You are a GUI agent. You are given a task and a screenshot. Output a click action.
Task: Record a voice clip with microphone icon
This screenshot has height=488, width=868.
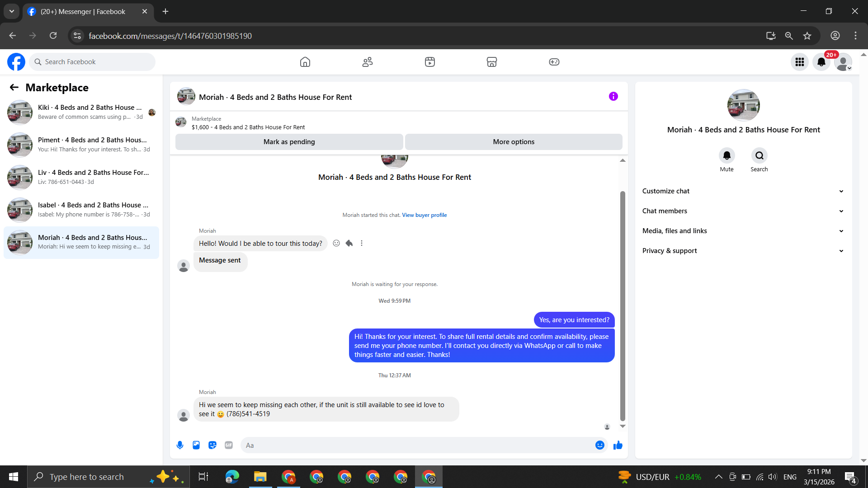[180, 445]
